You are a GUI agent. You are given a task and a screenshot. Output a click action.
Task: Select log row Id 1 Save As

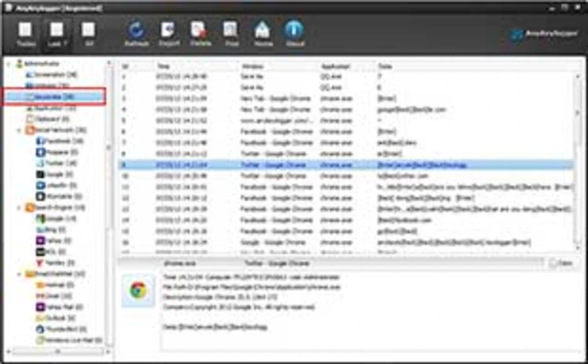tap(346, 76)
